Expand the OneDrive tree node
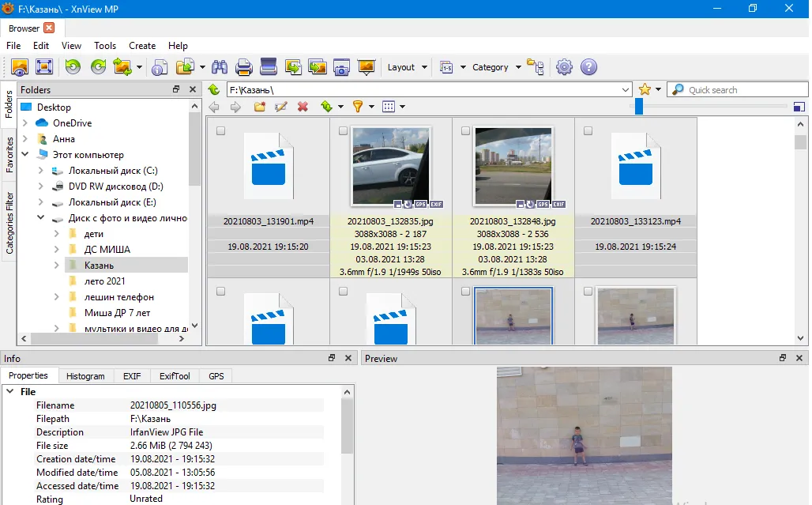The height and width of the screenshot is (505, 812). coord(24,123)
